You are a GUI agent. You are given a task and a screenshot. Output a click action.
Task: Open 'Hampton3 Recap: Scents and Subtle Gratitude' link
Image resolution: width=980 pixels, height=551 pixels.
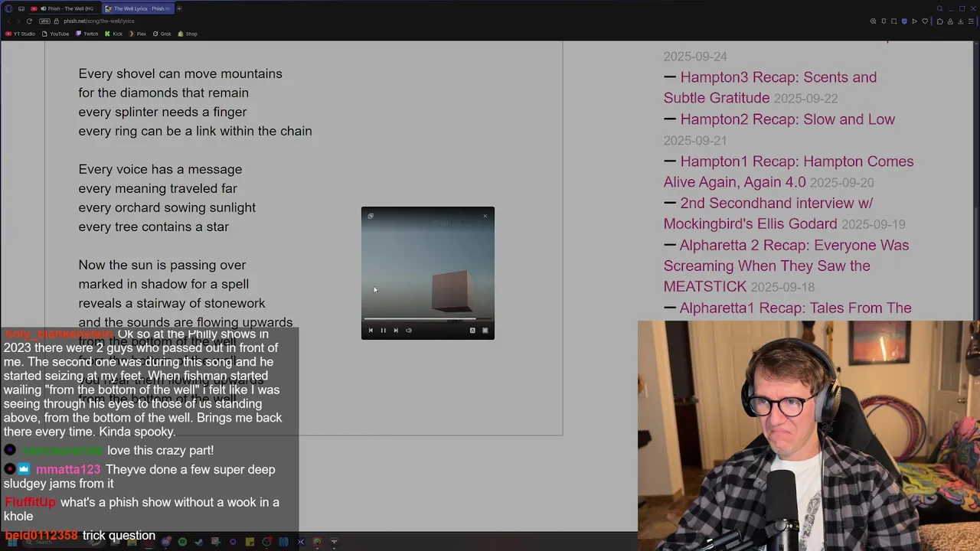[770, 87]
